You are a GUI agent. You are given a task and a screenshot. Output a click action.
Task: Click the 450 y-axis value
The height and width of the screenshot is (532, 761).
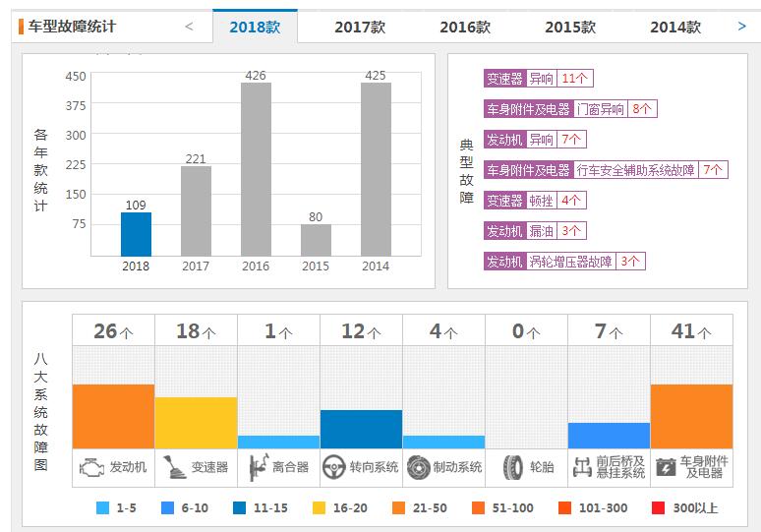click(x=76, y=76)
